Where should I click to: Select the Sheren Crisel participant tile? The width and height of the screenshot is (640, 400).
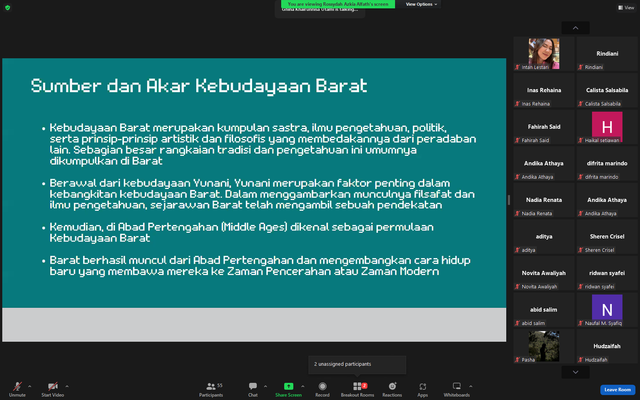point(607,236)
